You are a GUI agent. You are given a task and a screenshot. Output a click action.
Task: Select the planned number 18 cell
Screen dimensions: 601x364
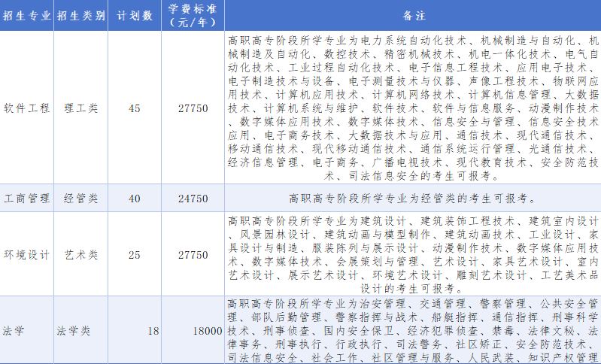(x=153, y=330)
